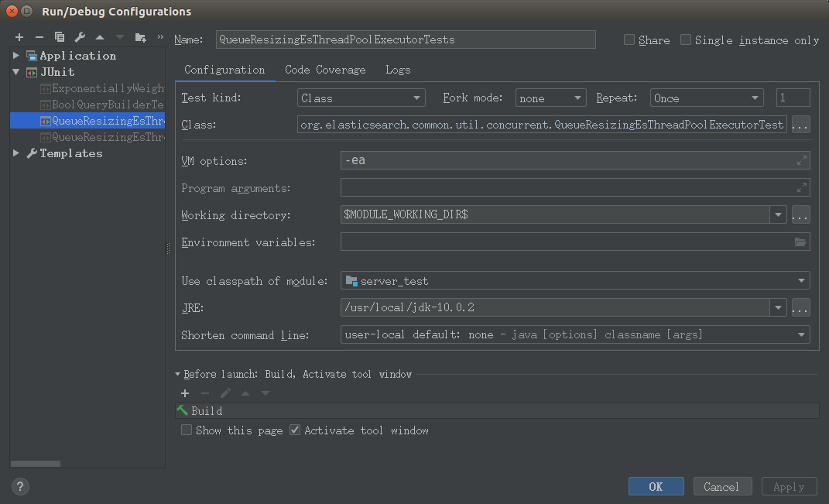Viewport: 829px width, 504px height.
Task: Edit the selected Before launch task
Action: click(x=225, y=393)
